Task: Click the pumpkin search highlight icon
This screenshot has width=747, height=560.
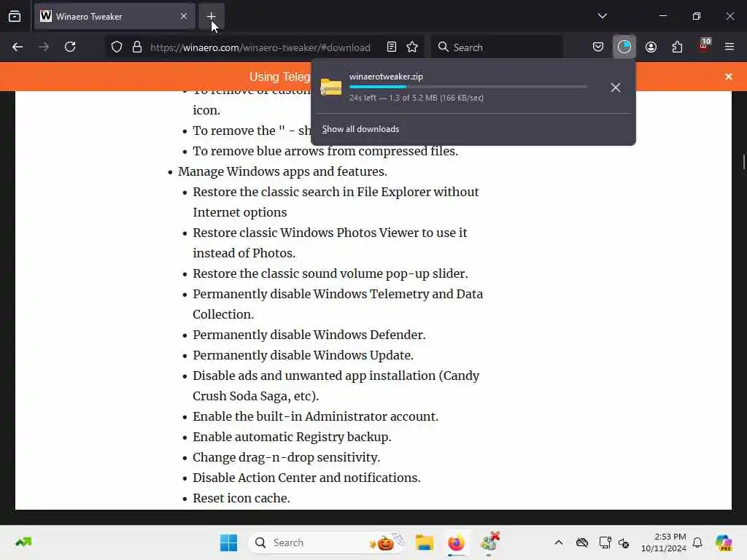Action: 386,542
